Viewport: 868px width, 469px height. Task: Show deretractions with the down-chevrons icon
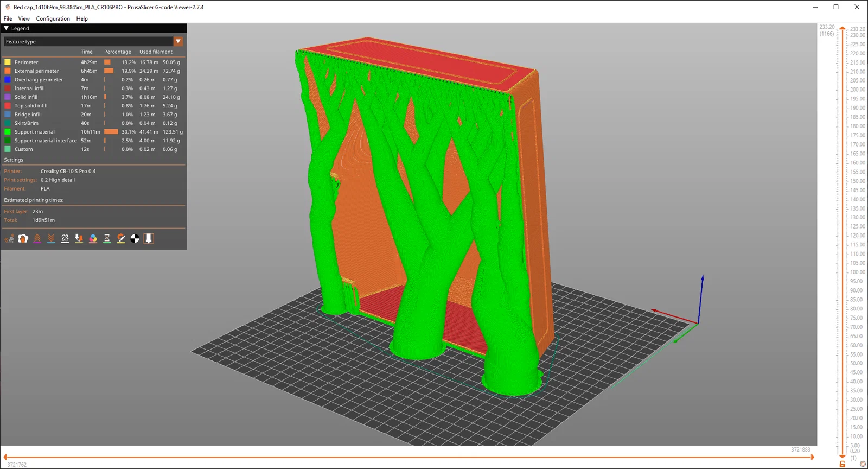tap(51, 238)
